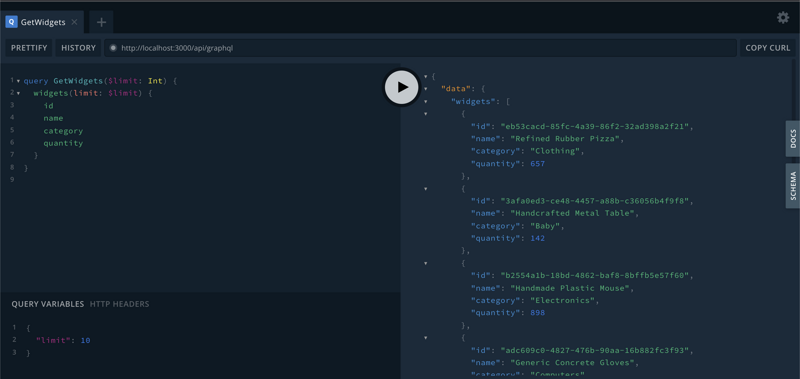
Task: Collapse the query GetWidgets block on line 1
Action: 18,81
